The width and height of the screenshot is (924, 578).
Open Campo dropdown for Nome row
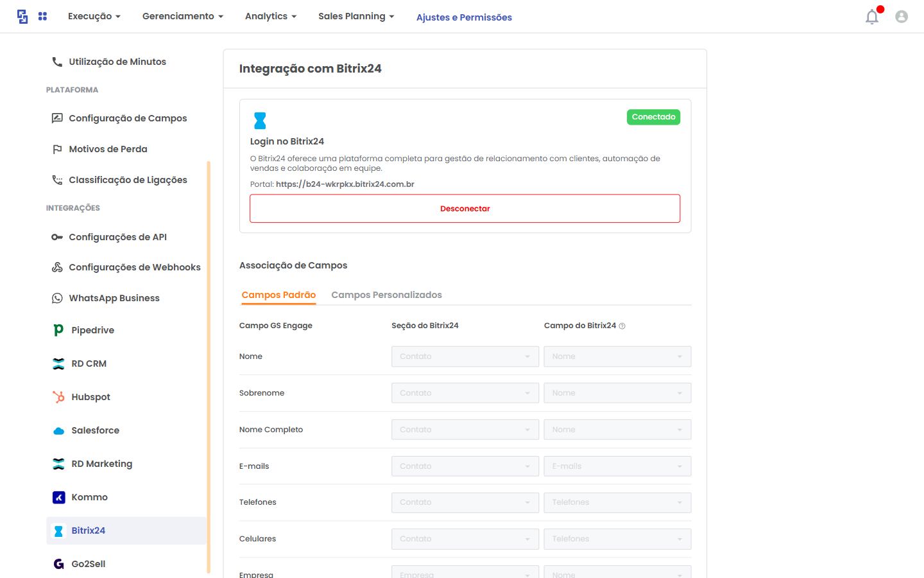coord(617,356)
